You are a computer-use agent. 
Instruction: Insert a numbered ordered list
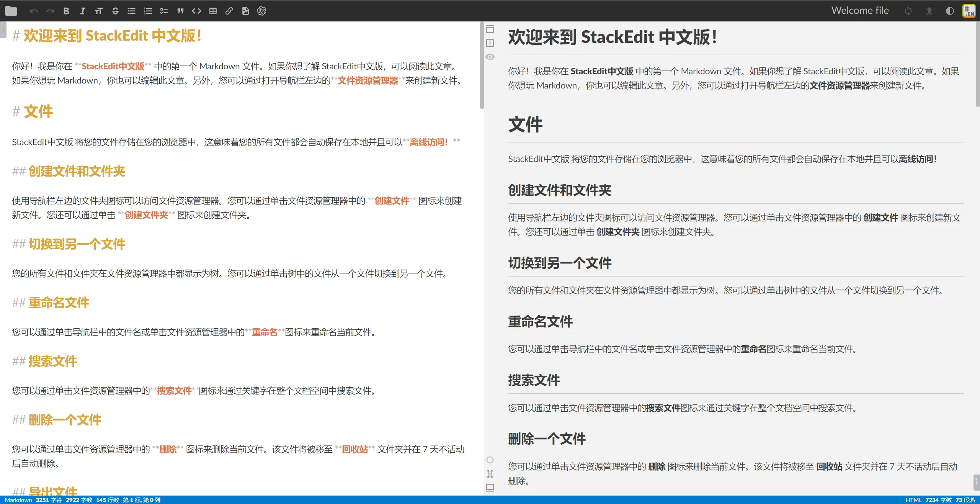click(148, 11)
